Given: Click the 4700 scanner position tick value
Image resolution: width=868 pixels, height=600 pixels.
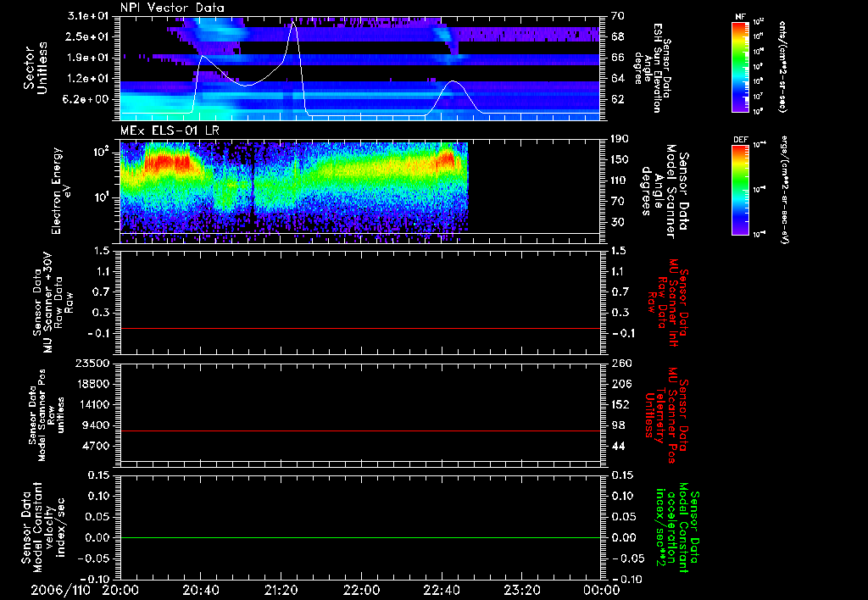Looking at the screenshot, I should [97, 446].
